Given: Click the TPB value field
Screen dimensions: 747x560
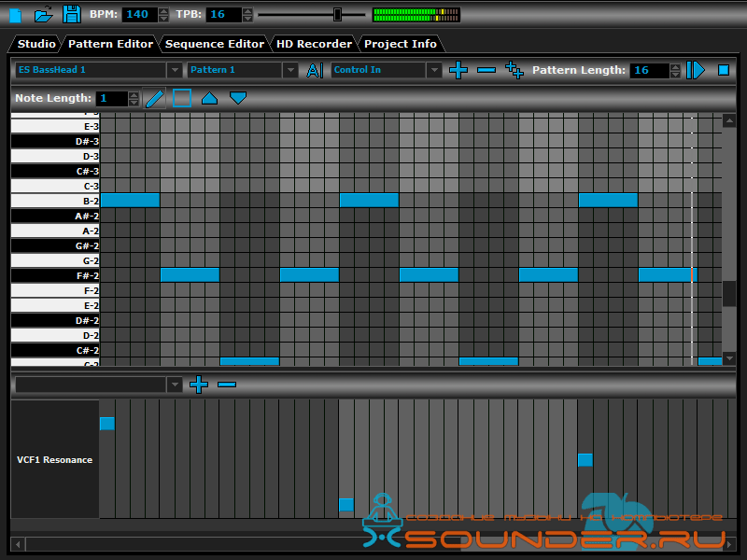Looking at the screenshot, I should (x=224, y=15).
